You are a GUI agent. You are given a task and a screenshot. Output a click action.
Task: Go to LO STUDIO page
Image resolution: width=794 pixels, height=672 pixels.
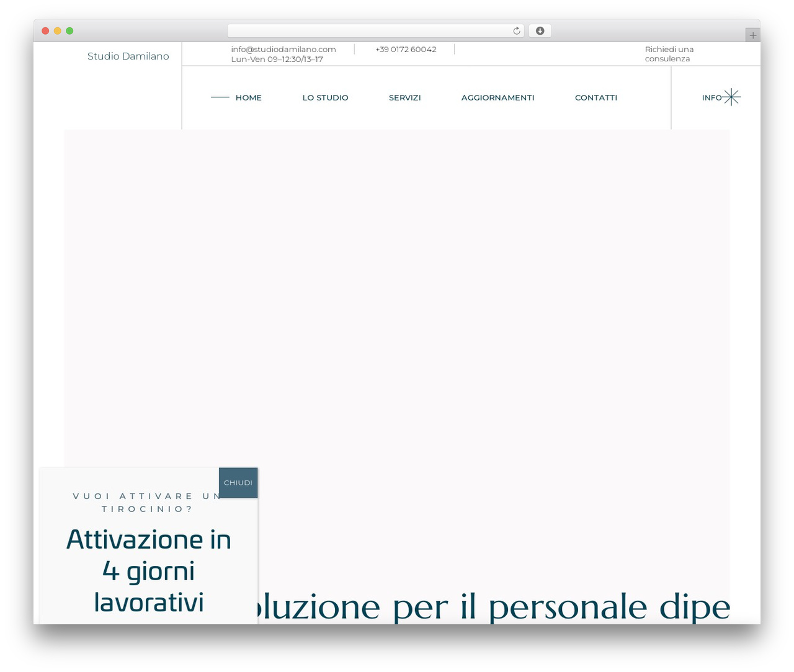325,98
